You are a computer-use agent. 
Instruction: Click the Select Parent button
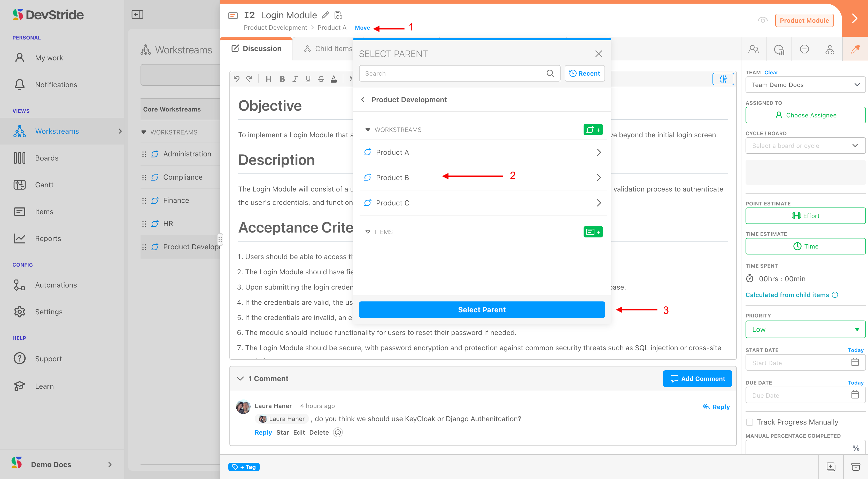coord(482,310)
